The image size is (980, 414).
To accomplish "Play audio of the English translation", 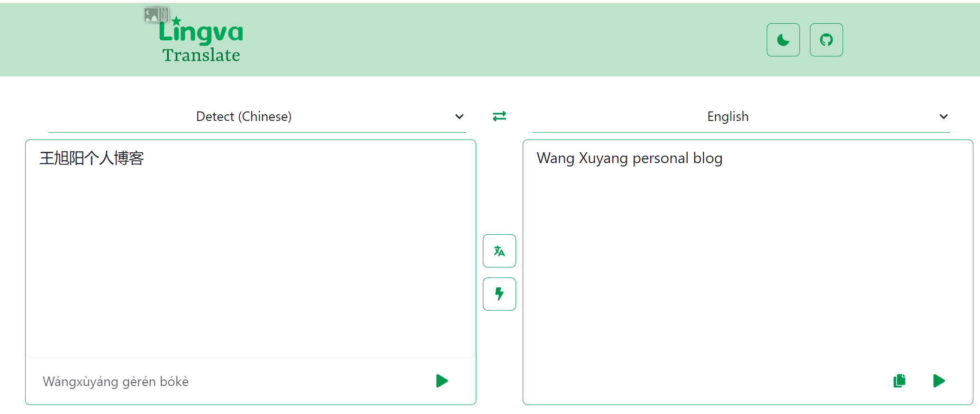I will [939, 381].
